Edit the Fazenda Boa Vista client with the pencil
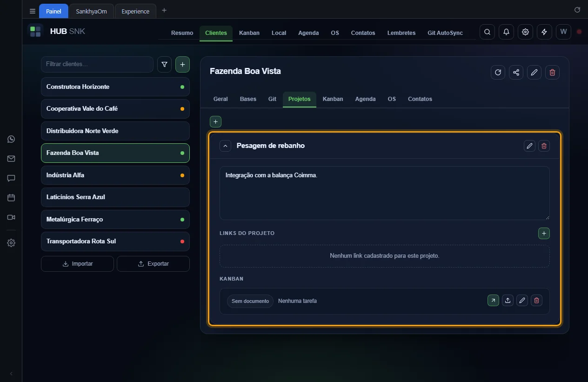 point(534,72)
